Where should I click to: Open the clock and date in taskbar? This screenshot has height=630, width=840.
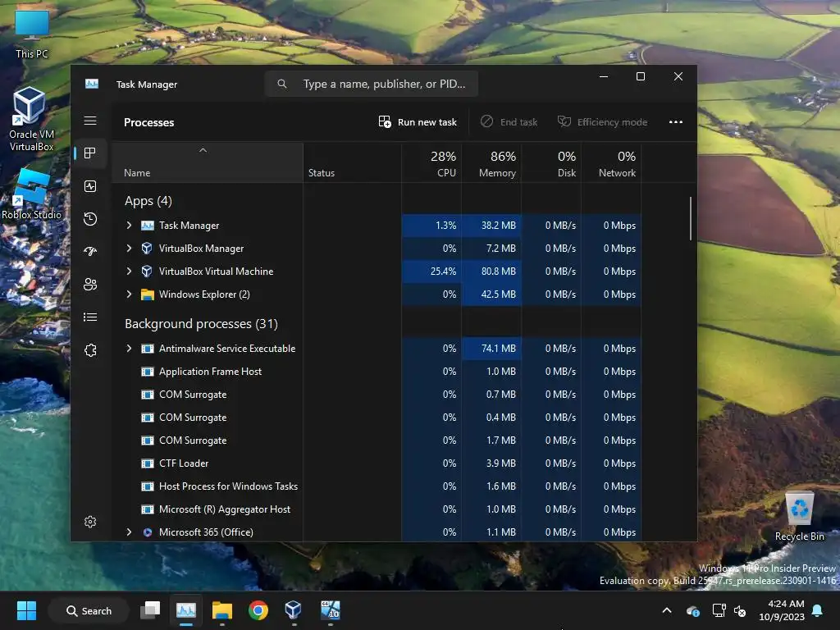pos(782,610)
